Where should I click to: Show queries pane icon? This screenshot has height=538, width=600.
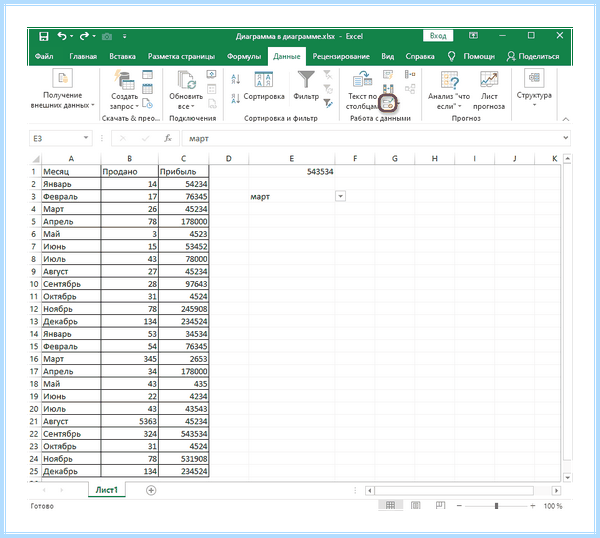pos(147,74)
